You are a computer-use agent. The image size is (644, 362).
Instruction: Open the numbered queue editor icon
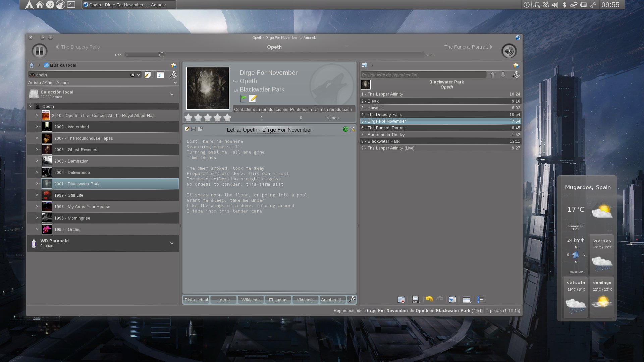point(480,300)
